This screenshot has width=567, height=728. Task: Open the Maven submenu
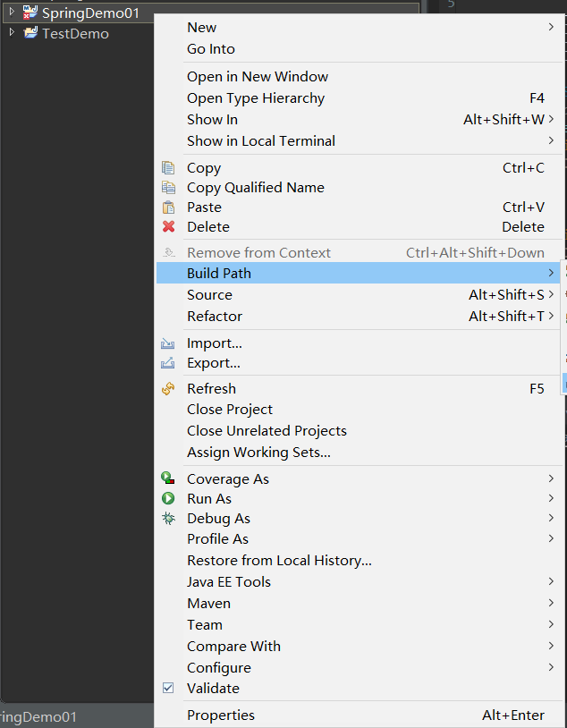coord(208,604)
